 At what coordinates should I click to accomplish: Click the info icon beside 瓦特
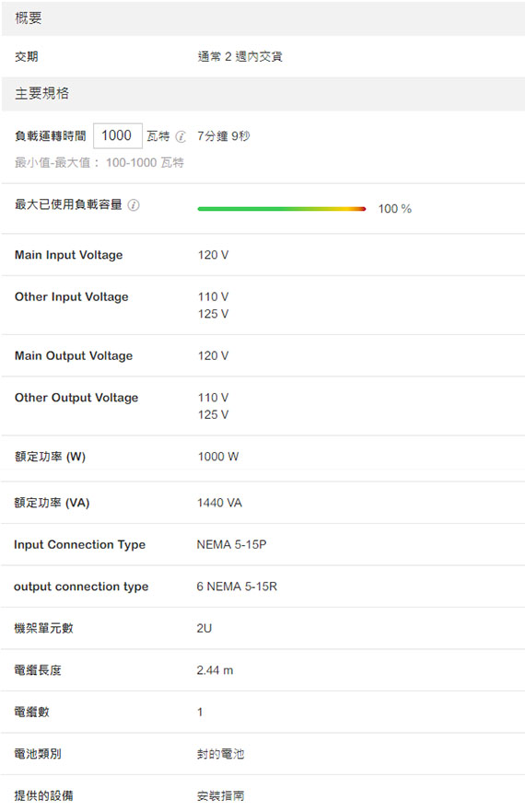(x=181, y=136)
